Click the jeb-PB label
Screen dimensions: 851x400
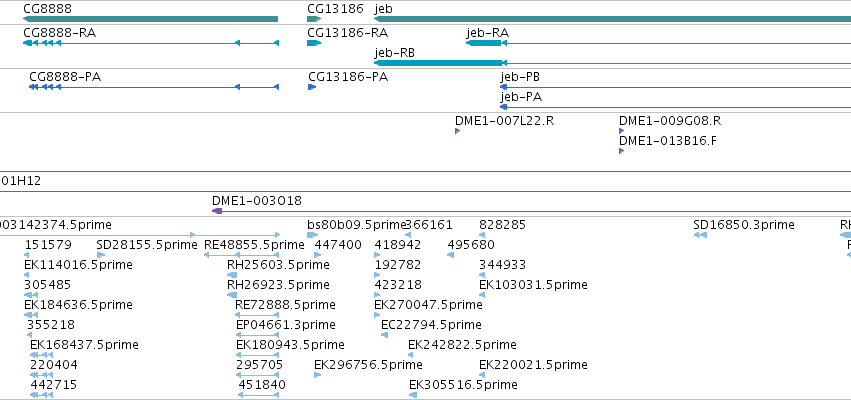click(x=520, y=77)
